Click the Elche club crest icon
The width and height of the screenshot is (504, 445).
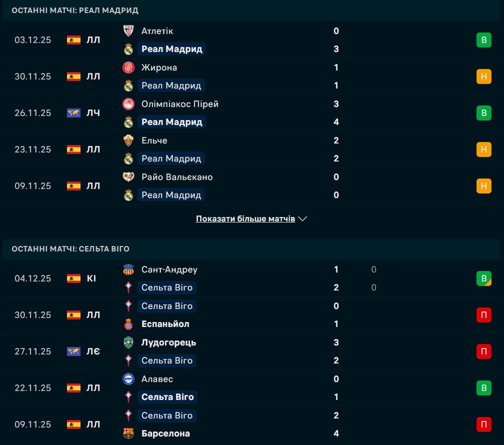coord(128,140)
